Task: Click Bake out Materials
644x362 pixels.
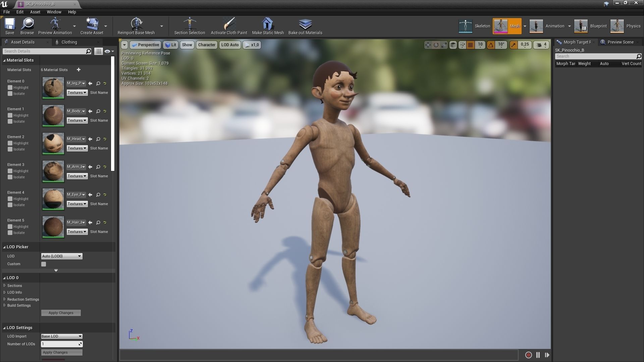Action: (305, 26)
